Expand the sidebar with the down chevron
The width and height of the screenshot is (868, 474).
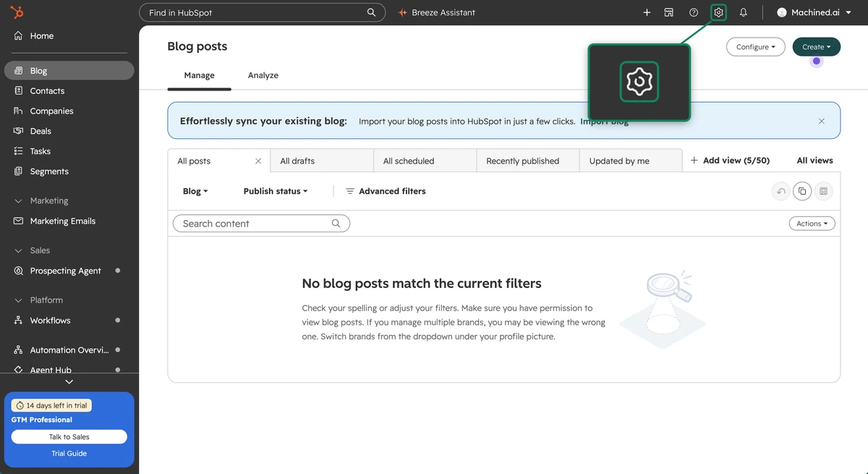tap(69, 381)
